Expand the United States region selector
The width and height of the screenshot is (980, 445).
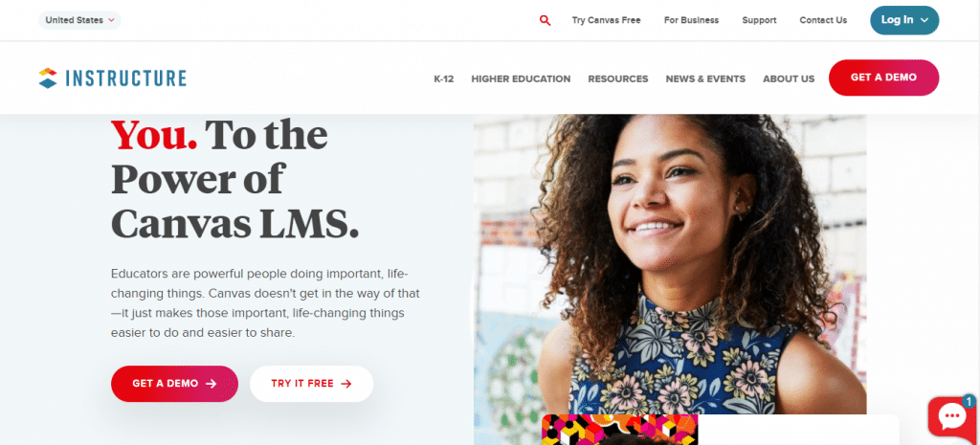tap(80, 20)
